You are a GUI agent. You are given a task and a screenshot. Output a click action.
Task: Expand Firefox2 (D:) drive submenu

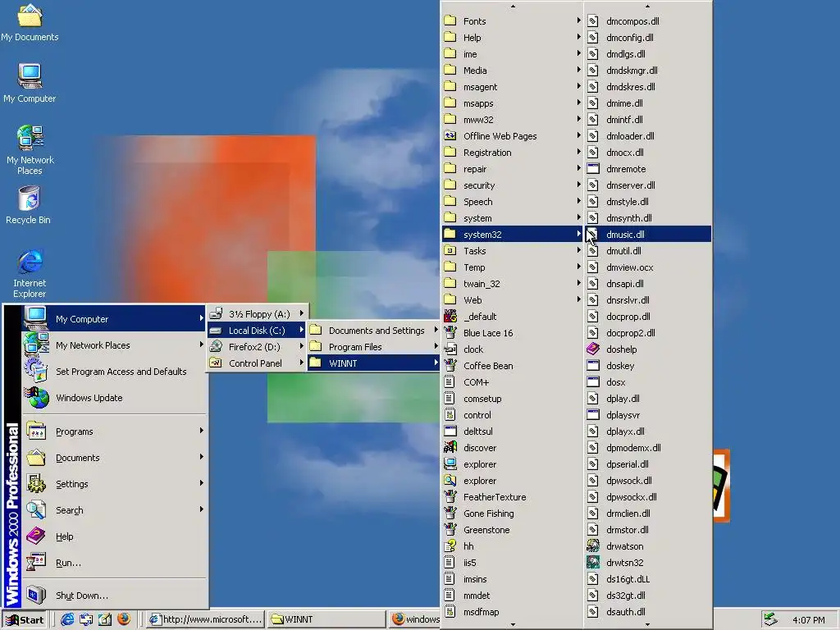pos(257,347)
